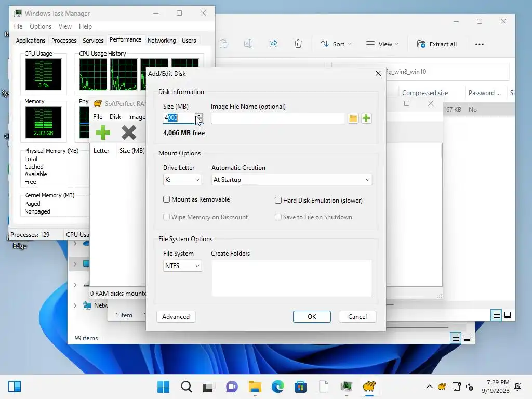This screenshot has height=399, width=532.
Task: Open Microsoft Store from taskbar
Action: (300, 387)
